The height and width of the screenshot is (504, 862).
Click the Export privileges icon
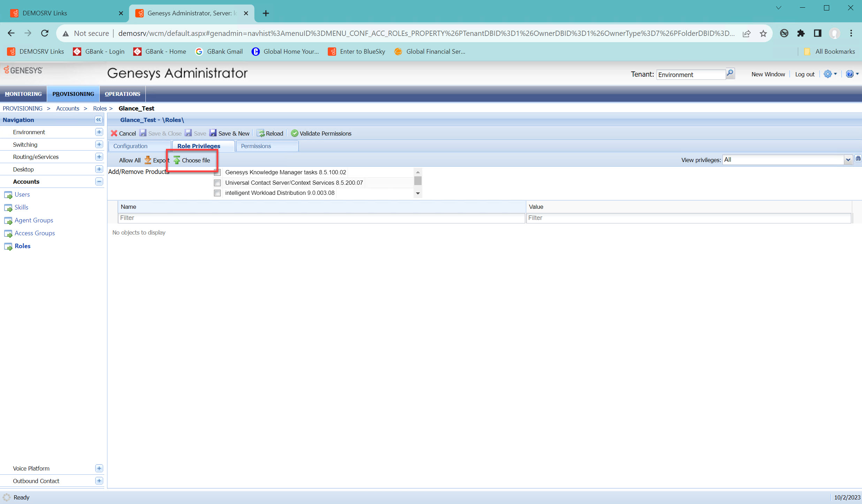point(148,160)
